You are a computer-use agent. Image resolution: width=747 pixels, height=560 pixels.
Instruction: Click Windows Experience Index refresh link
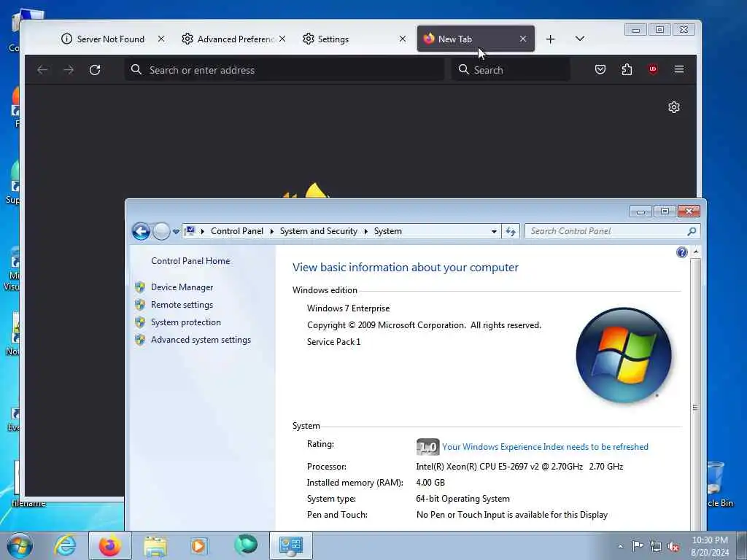click(x=545, y=447)
